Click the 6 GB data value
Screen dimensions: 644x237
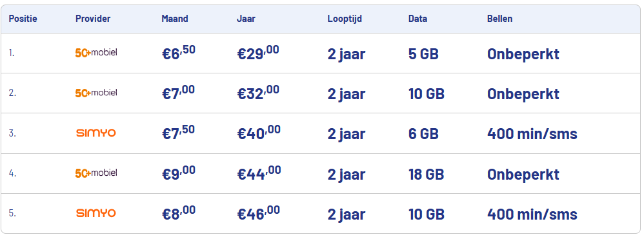pyautogui.click(x=423, y=134)
